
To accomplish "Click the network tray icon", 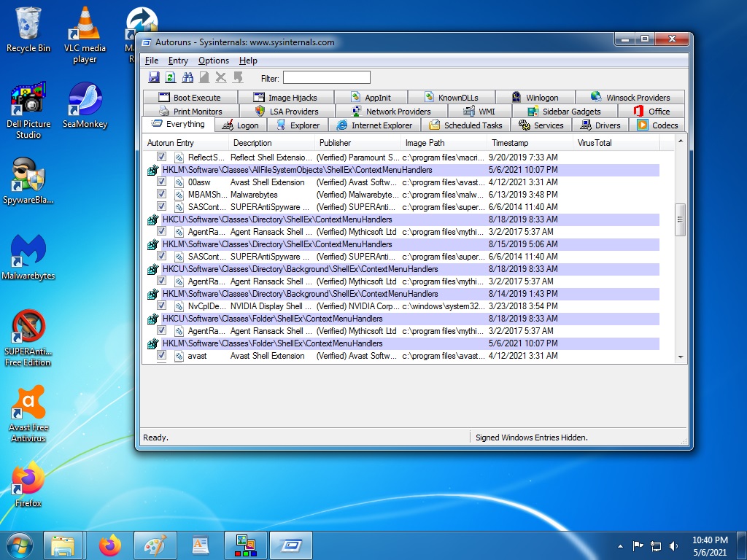I will pyautogui.click(x=656, y=546).
